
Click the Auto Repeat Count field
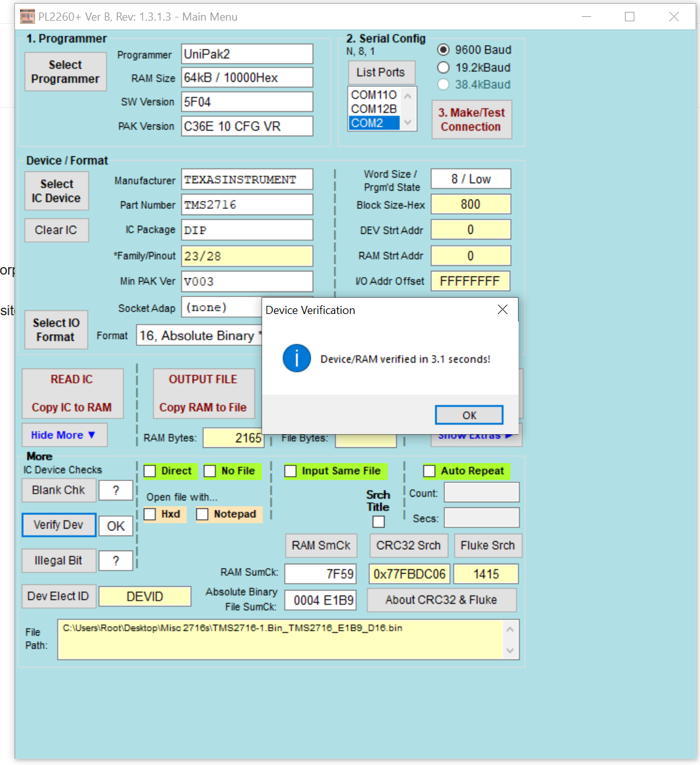point(482,492)
